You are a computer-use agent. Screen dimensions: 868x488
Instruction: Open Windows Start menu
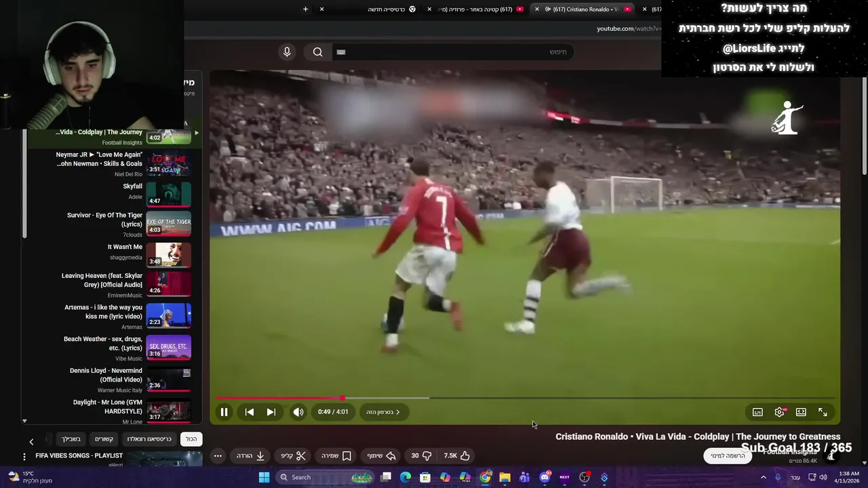click(x=264, y=477)
